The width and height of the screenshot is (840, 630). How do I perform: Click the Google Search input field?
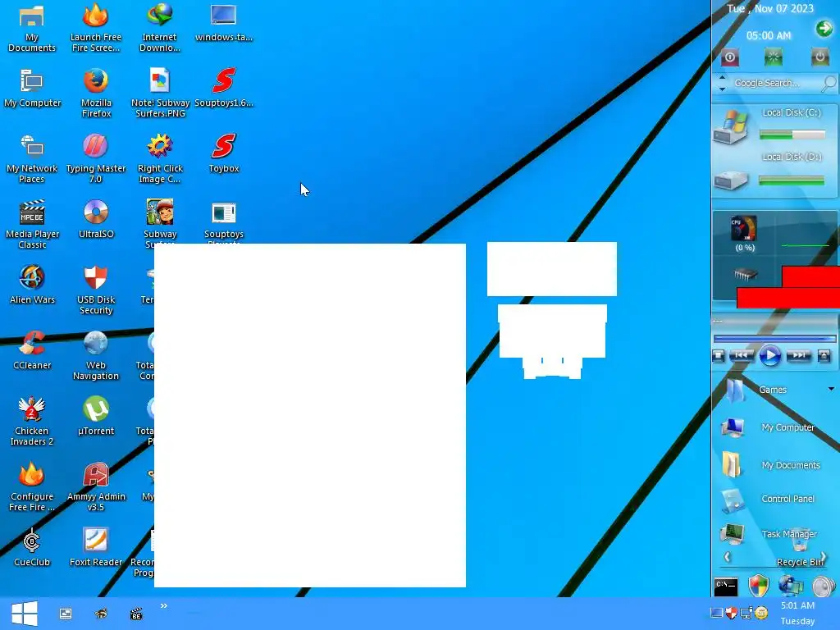tap(774, 83)
